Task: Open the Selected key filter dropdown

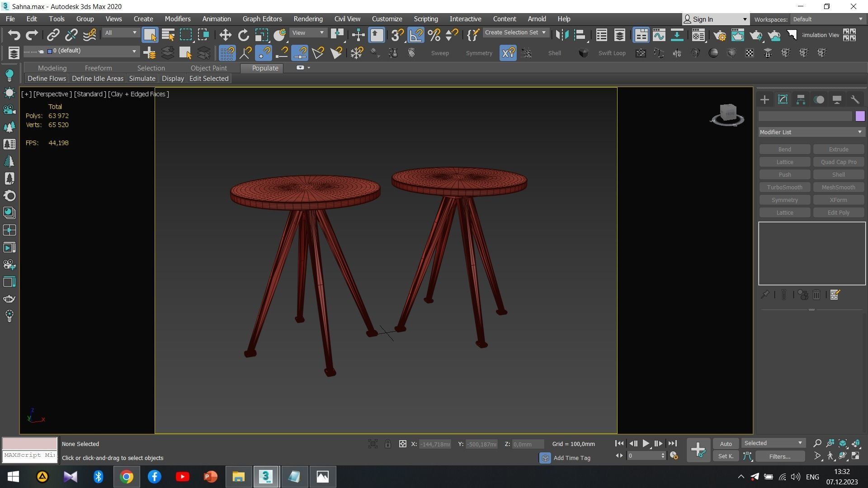Action: tap(774, 443)
